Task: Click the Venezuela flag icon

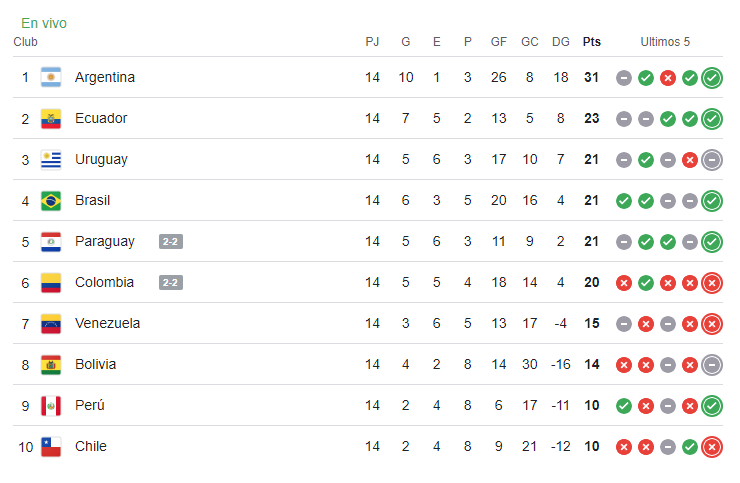Action: [x=51, y=323]
